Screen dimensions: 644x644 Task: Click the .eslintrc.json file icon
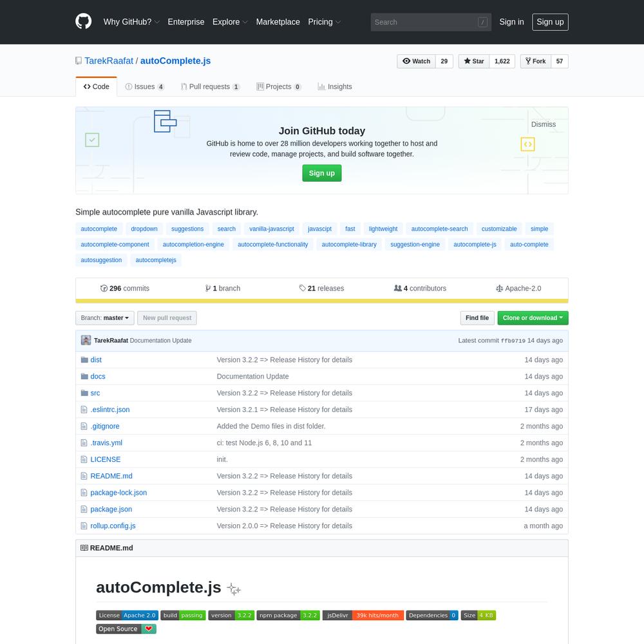[x=84, y=410]
